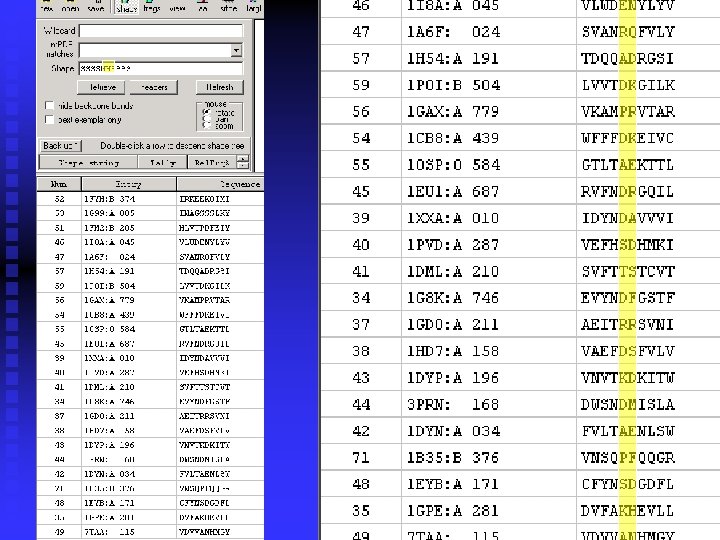Click the 'save' toolbar icon
Image resolution: width=720 pixels, height=540 pixels.
96,6
